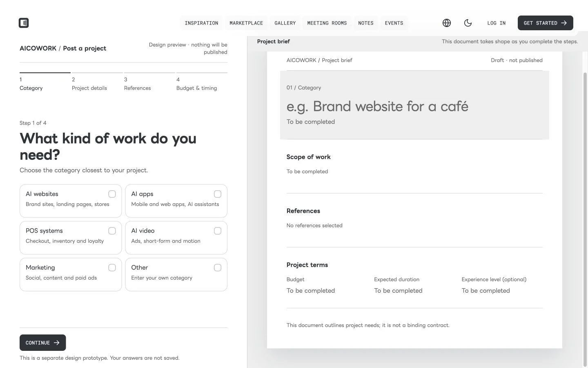This screenshot has width=588, height=368.
Task: Click the 'Experience level (optional)' label
Action: click(494, 279)
